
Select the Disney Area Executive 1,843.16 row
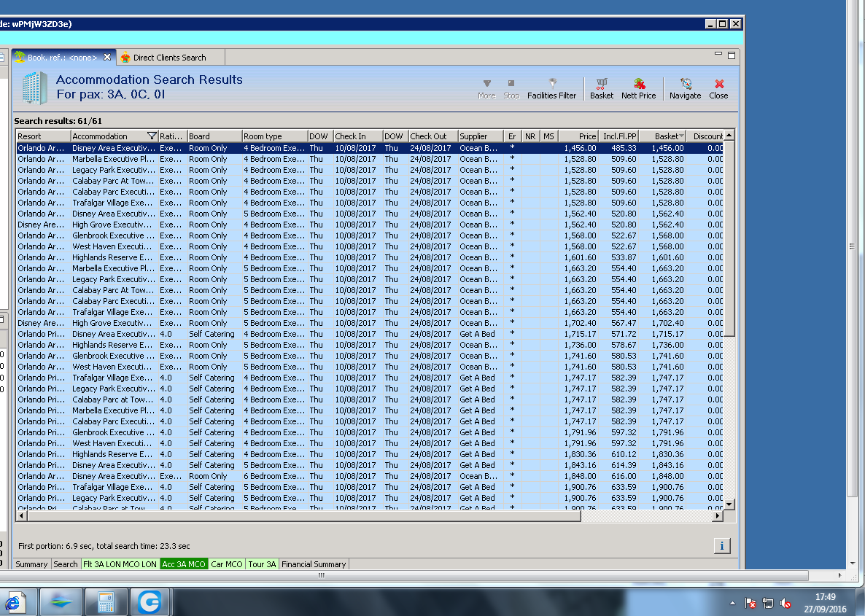pos(370,465)
